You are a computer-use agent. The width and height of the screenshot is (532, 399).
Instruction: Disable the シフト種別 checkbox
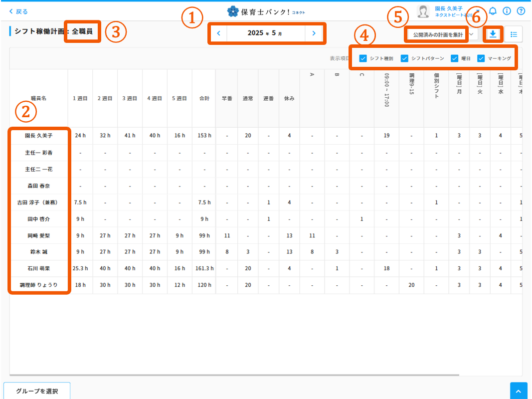(362, 58)
